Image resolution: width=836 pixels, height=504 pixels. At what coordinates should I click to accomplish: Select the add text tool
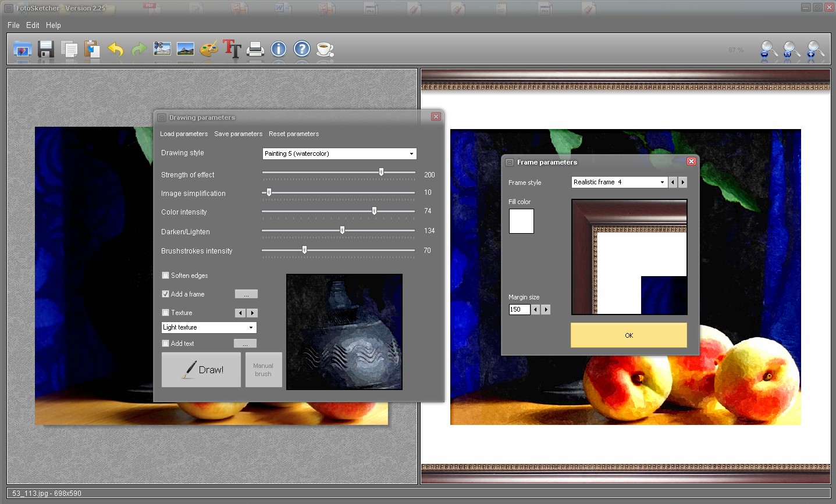click(232, 49)
